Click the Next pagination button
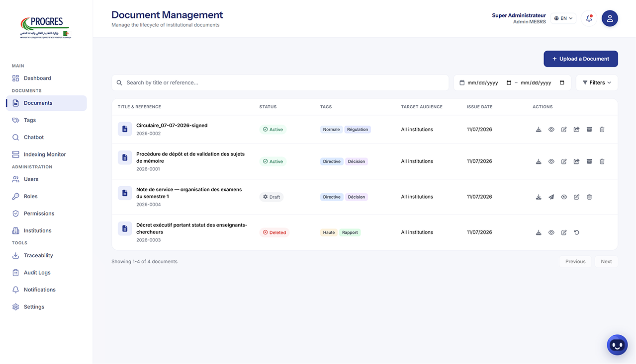 [x=606, y=262]
